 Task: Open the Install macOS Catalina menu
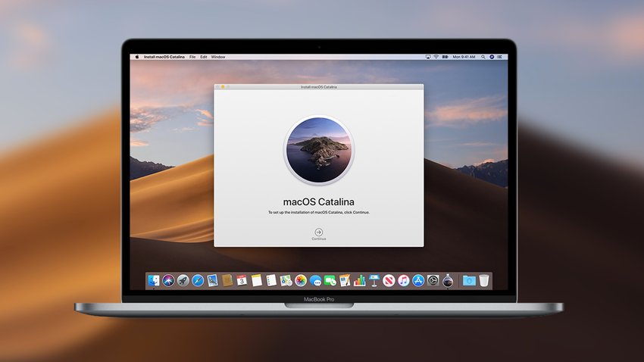click(164, 57)
